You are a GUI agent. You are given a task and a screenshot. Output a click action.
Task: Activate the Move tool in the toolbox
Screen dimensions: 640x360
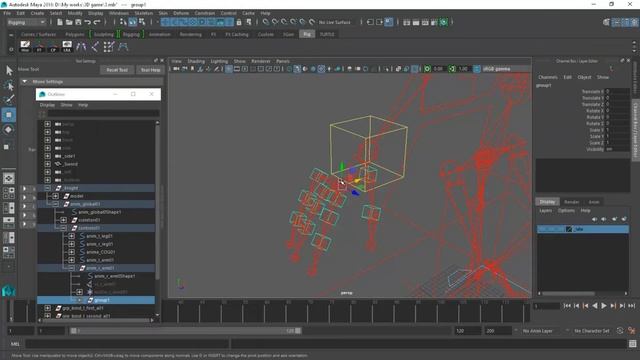point(9,115)
